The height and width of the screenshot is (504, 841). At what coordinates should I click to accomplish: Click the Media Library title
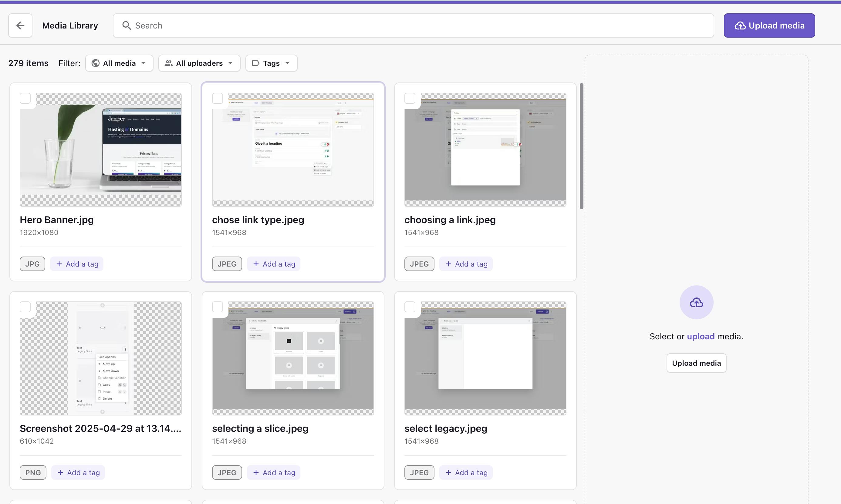click(x=70, y=25)
